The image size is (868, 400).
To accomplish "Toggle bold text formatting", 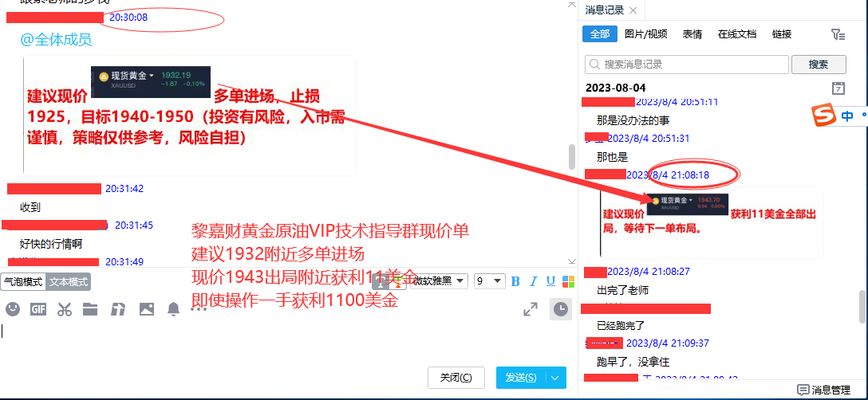I will pyautogui.click(x=515, y=281).
